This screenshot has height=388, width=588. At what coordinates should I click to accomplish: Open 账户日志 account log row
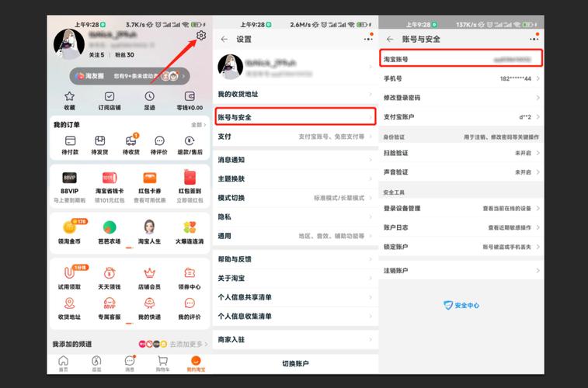[x=461, y=227]
